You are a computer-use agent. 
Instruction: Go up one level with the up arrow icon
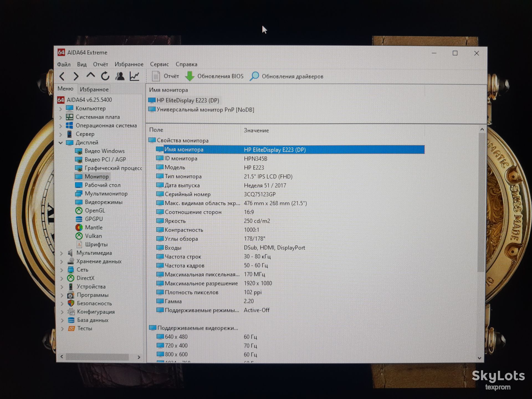pyautogui.click(x=90, y=75)
